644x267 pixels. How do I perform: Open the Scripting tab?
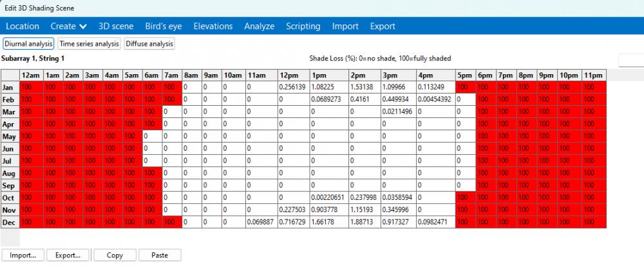pyautogui.click(x=303, y=26)
